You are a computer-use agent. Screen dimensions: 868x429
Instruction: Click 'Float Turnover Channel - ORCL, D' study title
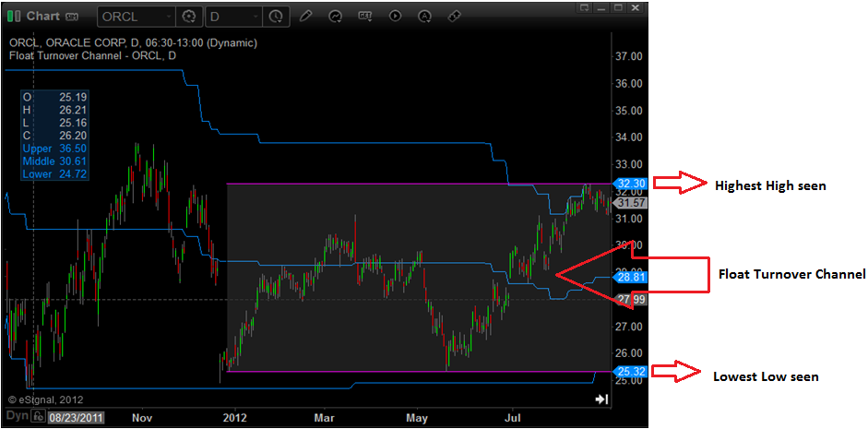[93, 55]
